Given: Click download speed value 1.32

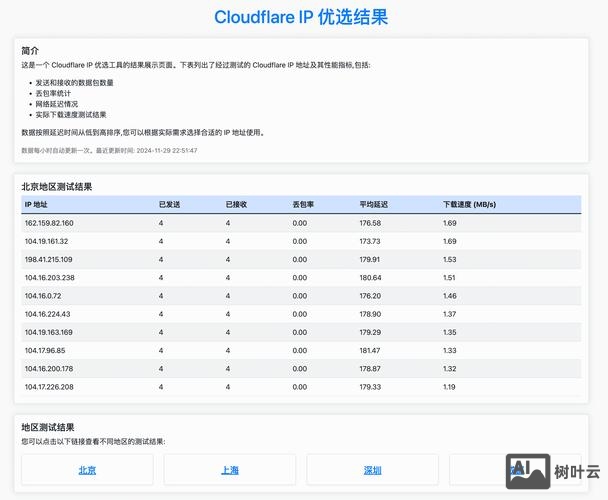Looking at the screenshot, I should click(x=450, y=369).
